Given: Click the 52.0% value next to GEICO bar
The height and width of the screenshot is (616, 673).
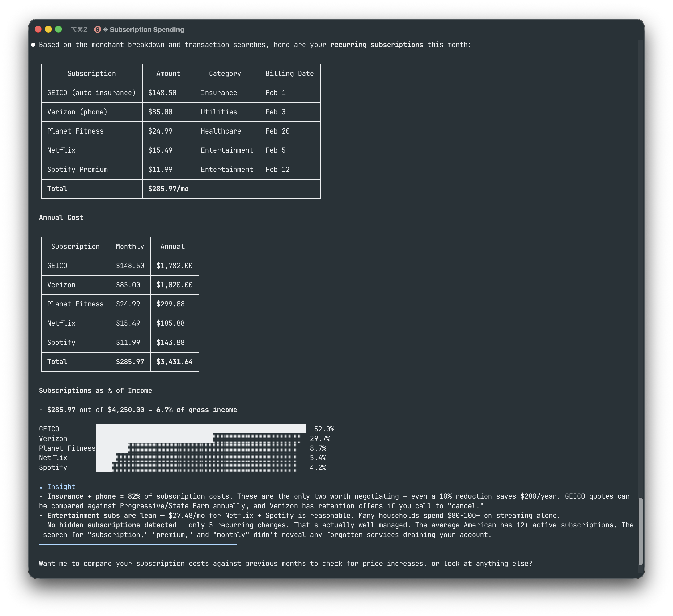Looking at the screenshot, I should 324,429.
